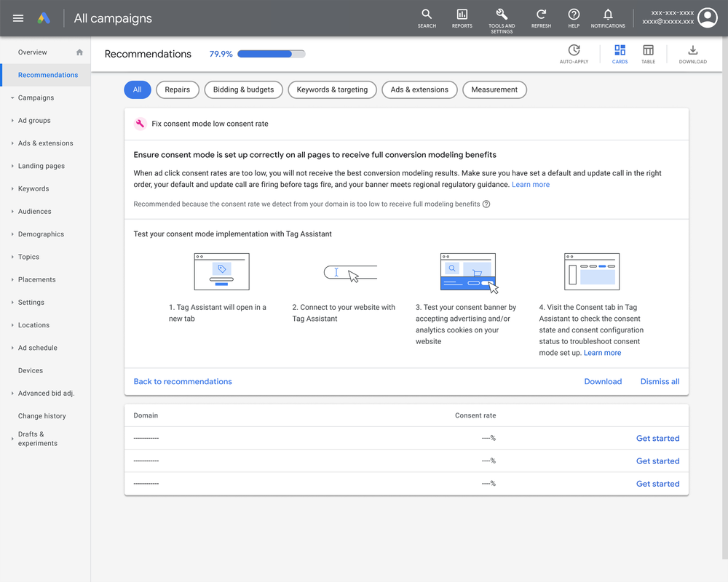Switch to the Keywords & targeting tab

point(332,89)
